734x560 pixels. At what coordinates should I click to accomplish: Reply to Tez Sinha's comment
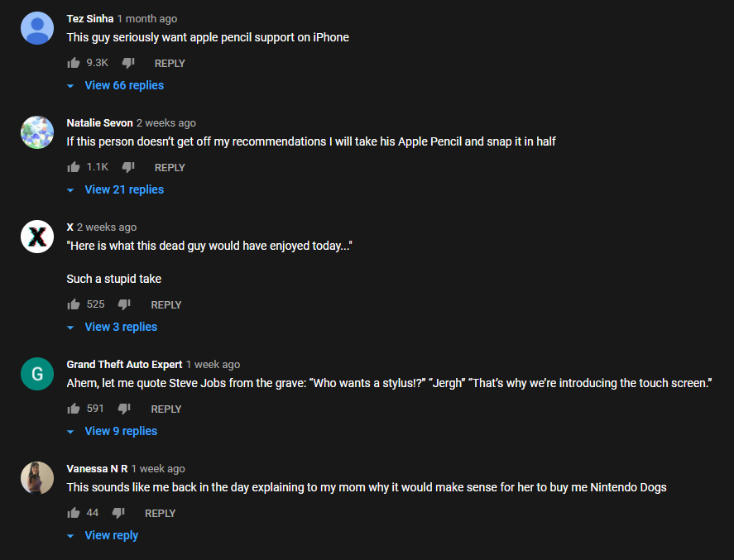(170, 63)
